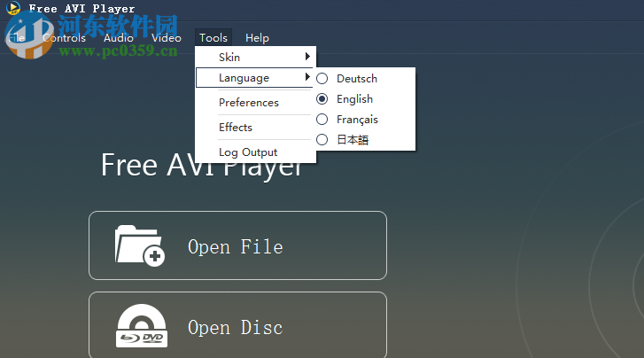The image size is (644, 358).
Task: Open the File menu
Action: point(17,38)
